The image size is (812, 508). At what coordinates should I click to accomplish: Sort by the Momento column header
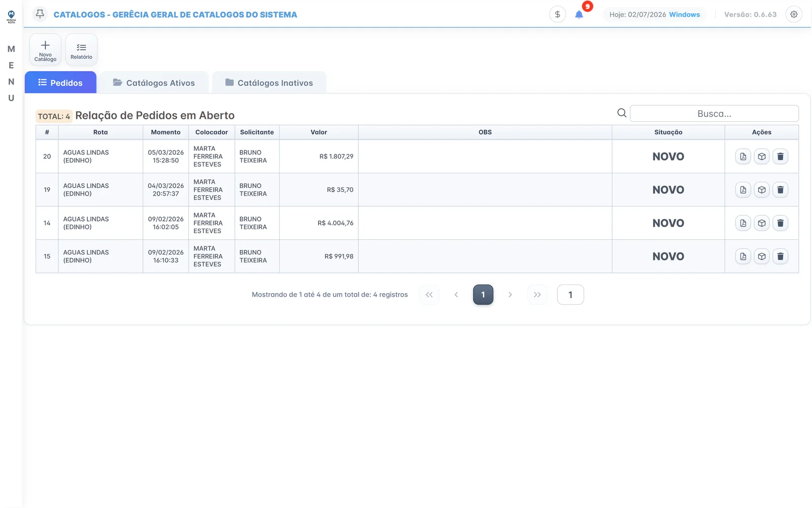[x=165, y=132]
